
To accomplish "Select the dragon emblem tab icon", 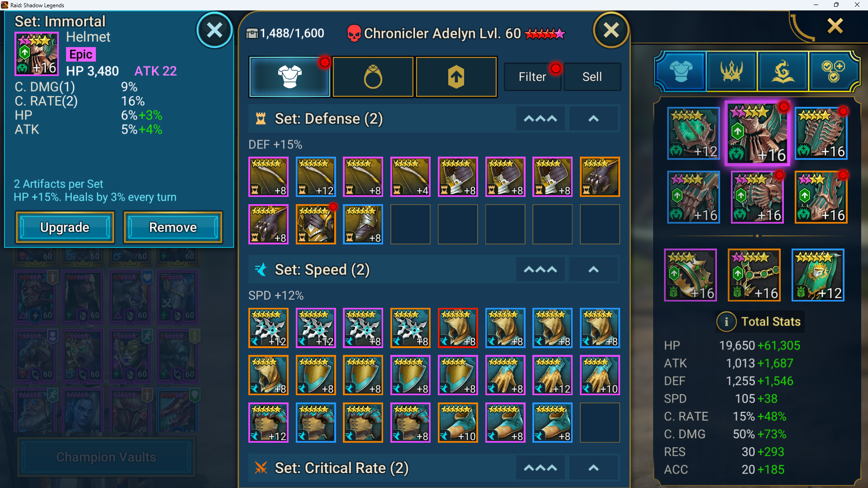I will 783,72.
